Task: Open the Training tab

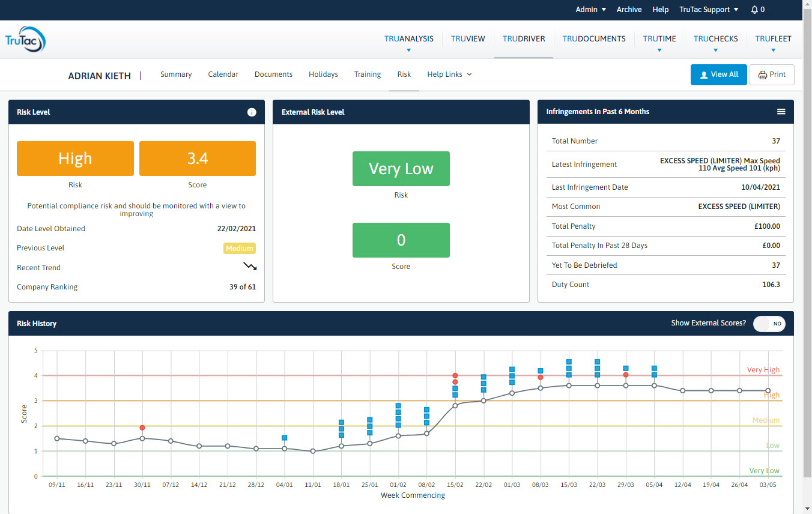Action: [367, 74]
